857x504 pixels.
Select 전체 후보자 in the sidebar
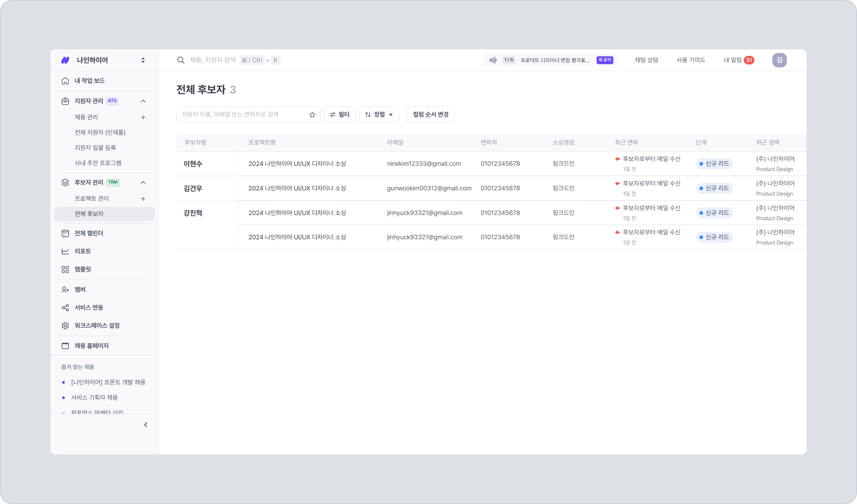point(104,214)
